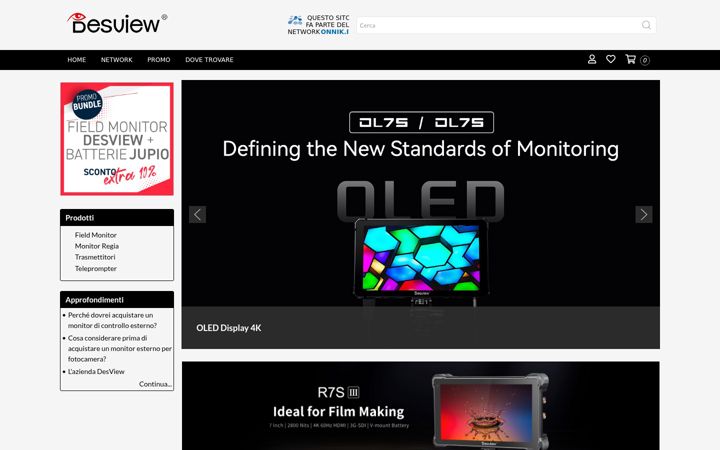Screen dimensions: 720x450
Task: Open the wishlist heart icon
Action: click(x=611, y=59)
